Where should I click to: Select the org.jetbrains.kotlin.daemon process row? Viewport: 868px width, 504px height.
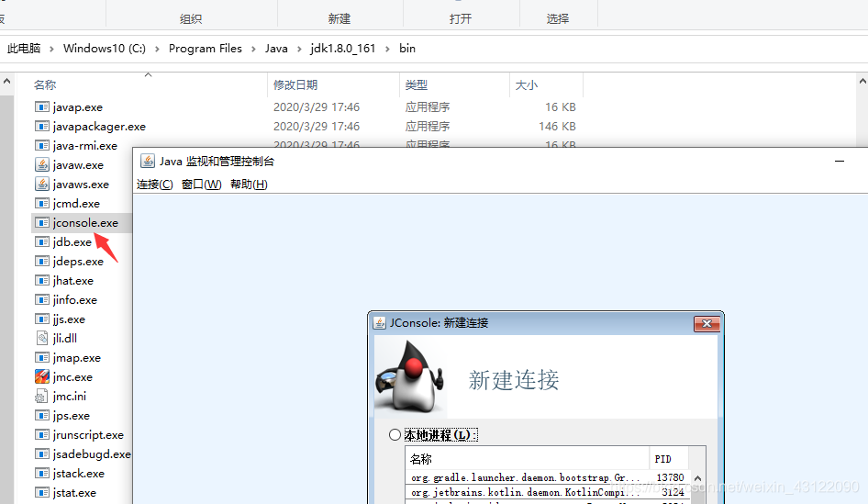click(548, 492)
